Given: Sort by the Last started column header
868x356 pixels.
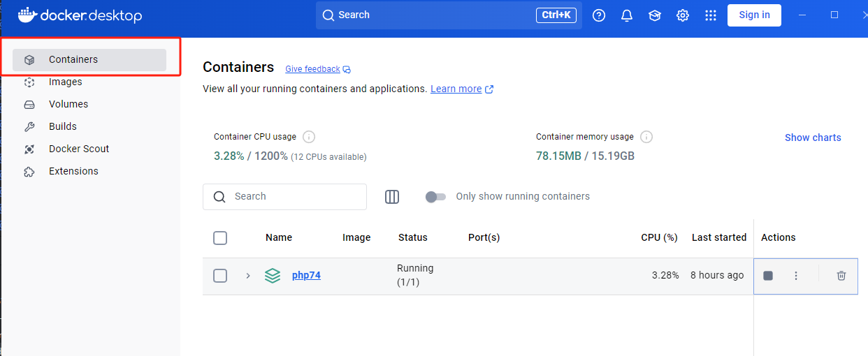Looking at the screenshot, I should click(x=719, y=238).
